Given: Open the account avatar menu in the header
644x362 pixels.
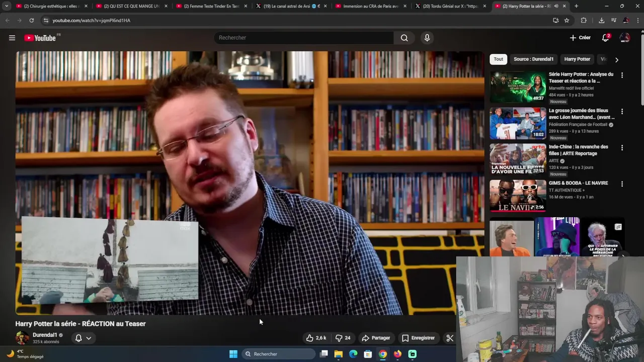Looking at the screenshot, I should [625, 38].
